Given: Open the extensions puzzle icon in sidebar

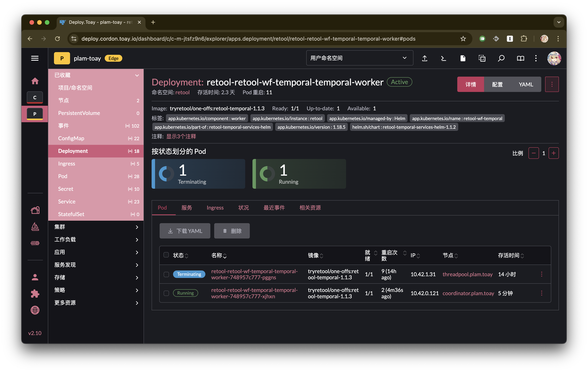Looking at the screenshot, I should pos(35,293).
